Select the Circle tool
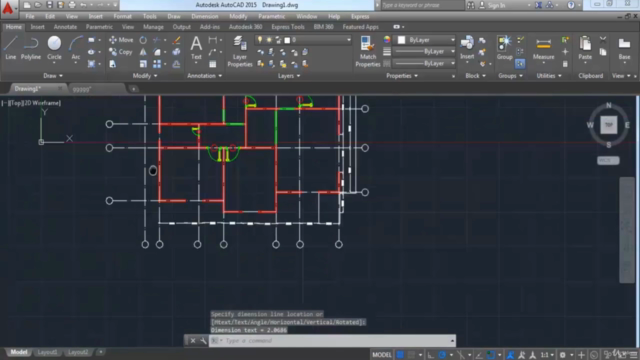Viewport: 640px width, 360px height. tap(54, 48)
